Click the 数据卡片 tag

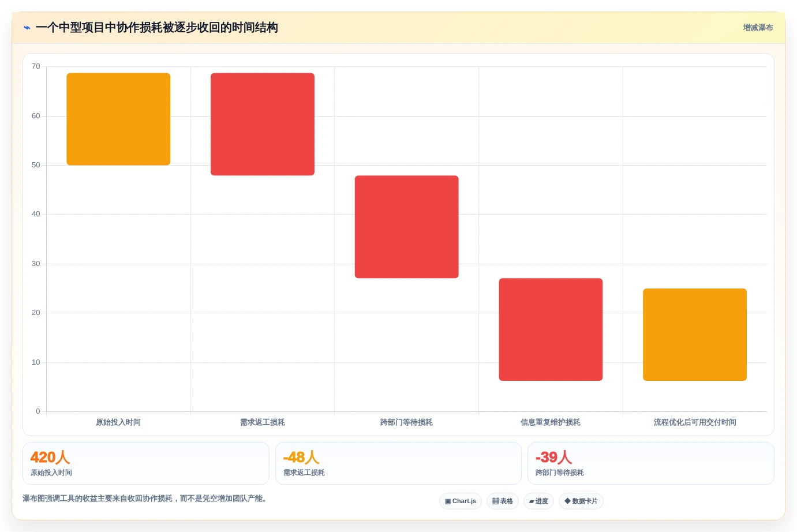581,501
